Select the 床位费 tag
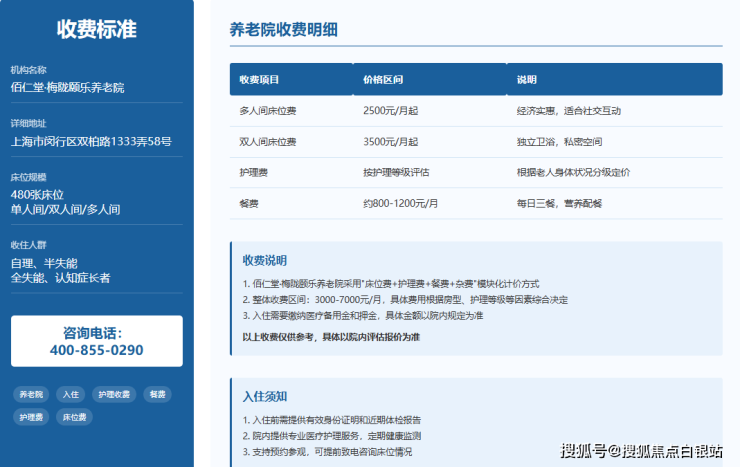 pos(75,417)
